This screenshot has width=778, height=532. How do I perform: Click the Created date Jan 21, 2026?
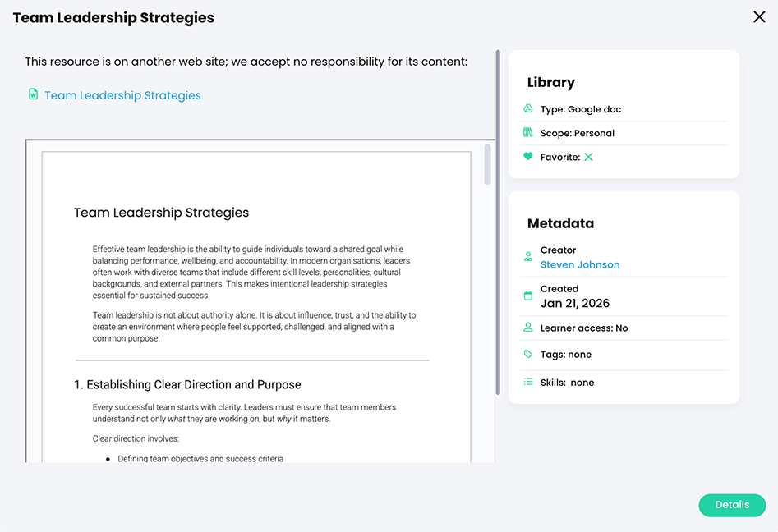pos(575,303)
